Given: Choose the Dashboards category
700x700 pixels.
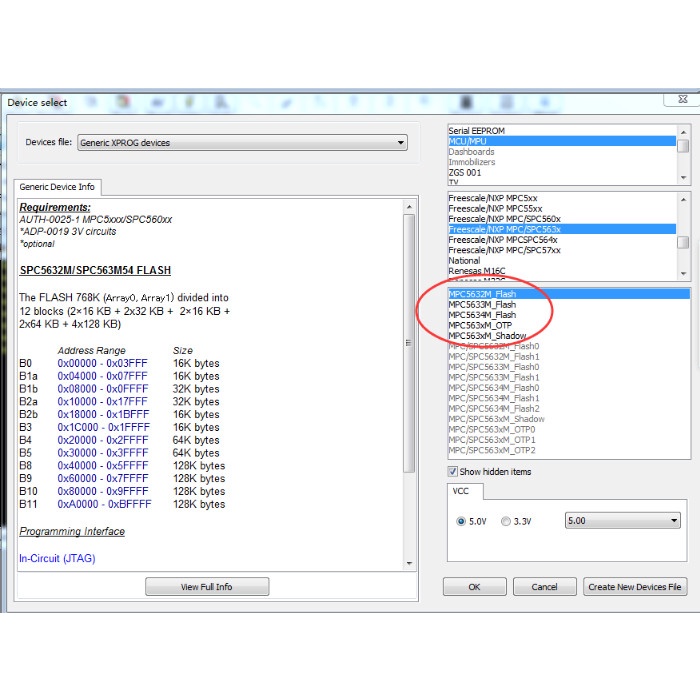Looking at the screenshot, I should [471, 152].
